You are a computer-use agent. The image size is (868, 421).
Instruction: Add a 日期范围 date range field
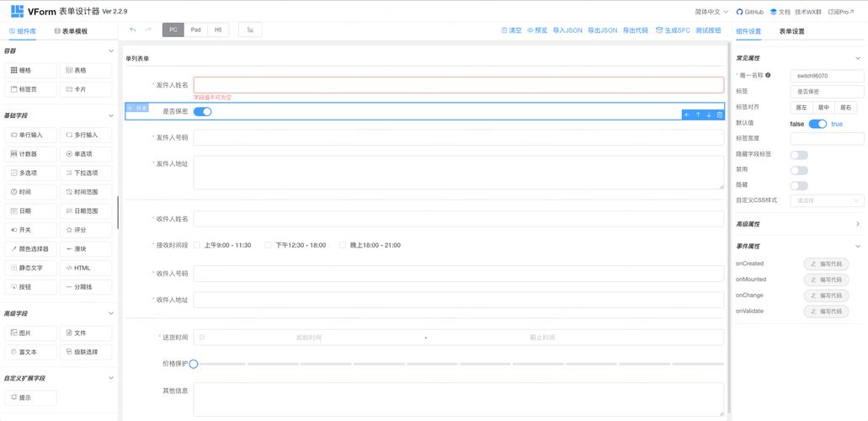[x=86, y=211]
